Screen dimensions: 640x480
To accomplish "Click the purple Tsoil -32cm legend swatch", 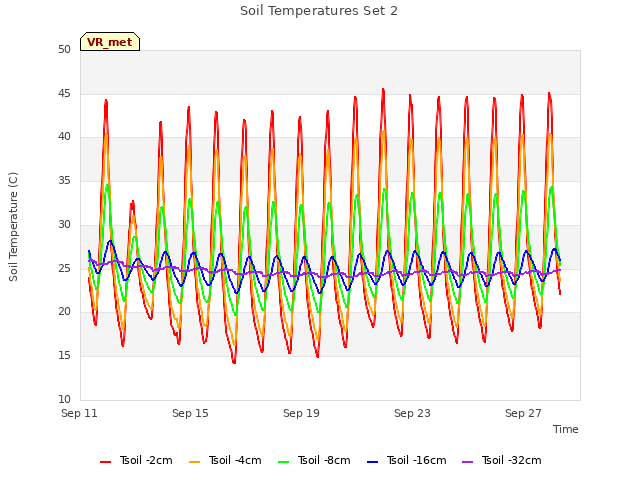I will [x=468, y=462].
